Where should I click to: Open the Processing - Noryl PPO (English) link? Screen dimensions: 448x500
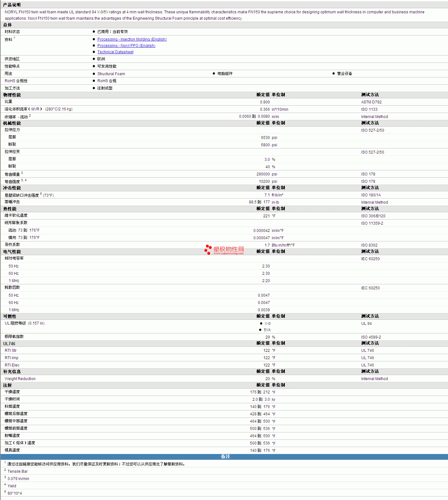coord(126,46)
